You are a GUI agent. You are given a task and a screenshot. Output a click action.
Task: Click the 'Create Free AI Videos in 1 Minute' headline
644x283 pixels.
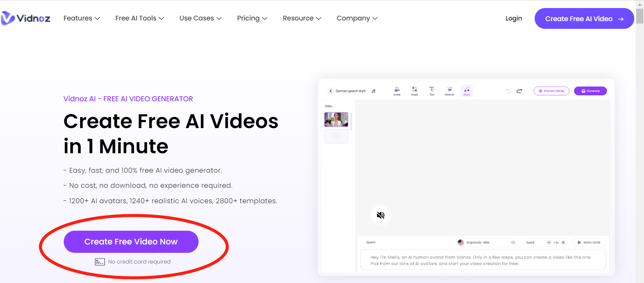pos(171,133)
